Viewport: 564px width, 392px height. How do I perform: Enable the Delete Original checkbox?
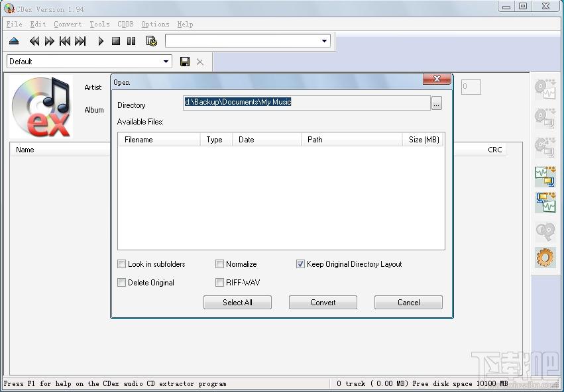tap(121, 283)
